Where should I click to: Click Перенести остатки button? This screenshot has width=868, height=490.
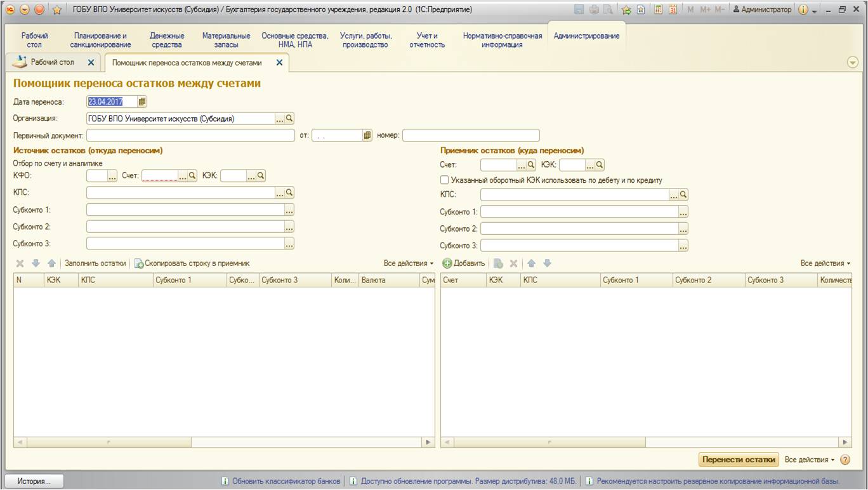tap(739, 460)
